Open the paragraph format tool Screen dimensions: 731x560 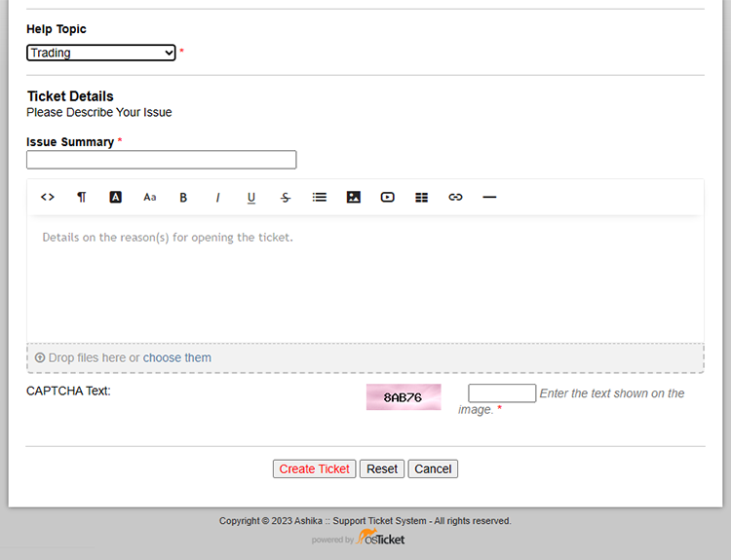[82, 197]
